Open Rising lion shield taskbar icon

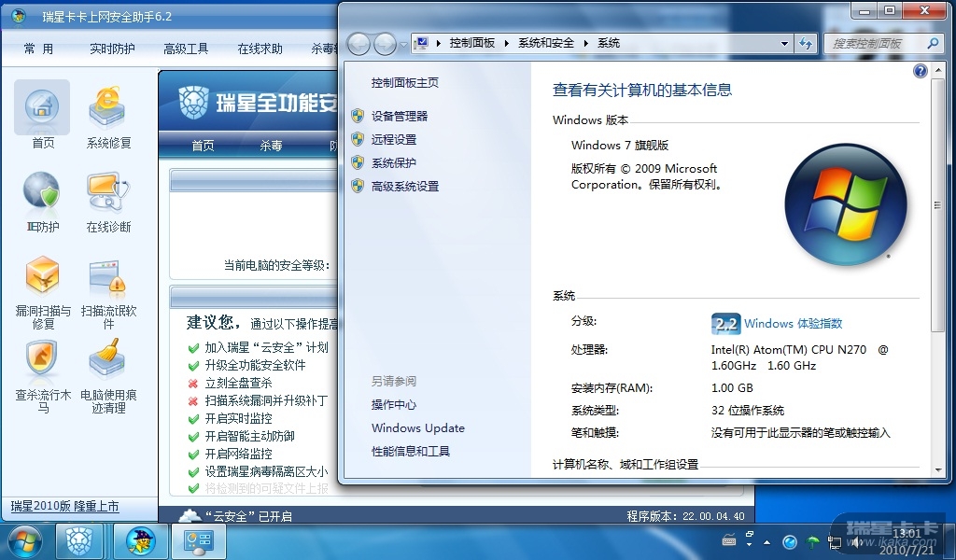coord(79,541)
